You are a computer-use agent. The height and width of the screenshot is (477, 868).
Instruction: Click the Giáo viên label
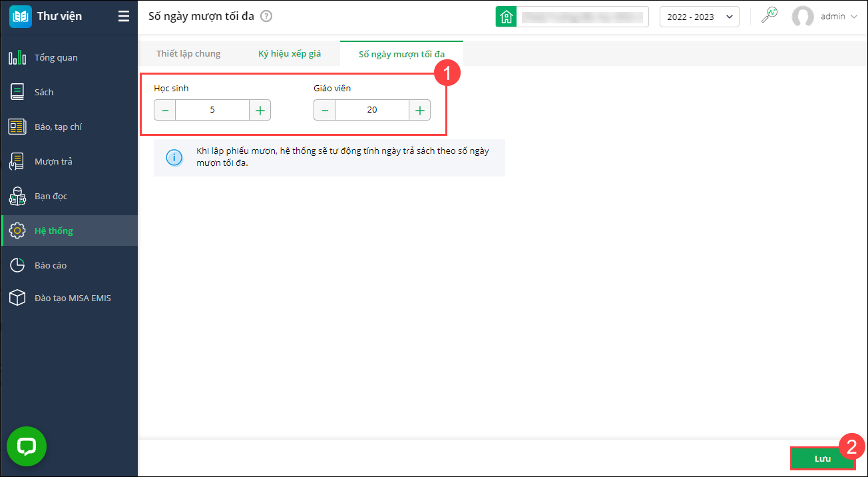click(x=332, y=88)
